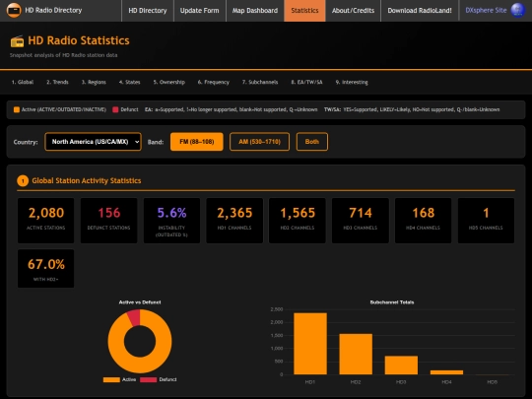Select the Both band button
Viewport: 532px width, 399px height.
click(x=311, y=142)
